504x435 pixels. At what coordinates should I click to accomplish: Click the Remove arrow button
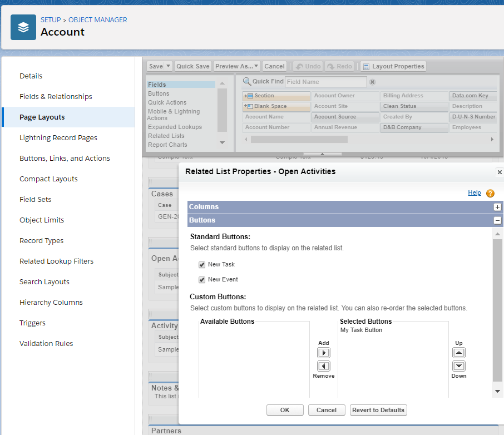click(323, 366)
